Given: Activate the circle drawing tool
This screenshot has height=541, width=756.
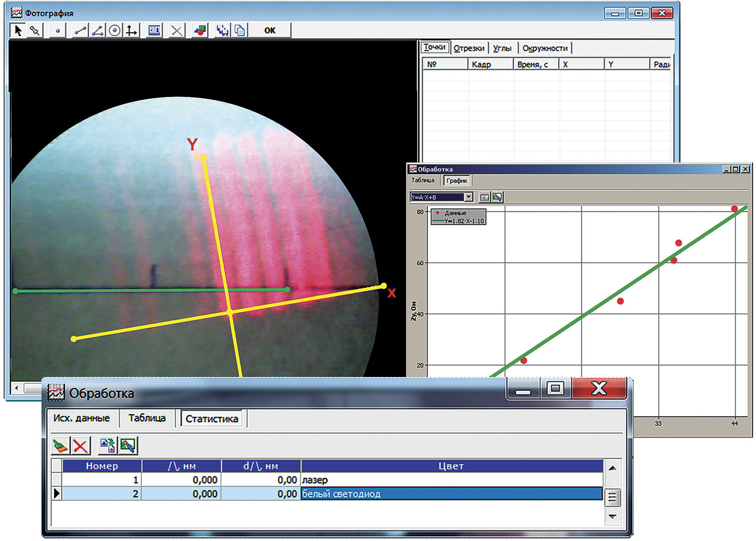Looking at the screenshot, I should 115,31.
